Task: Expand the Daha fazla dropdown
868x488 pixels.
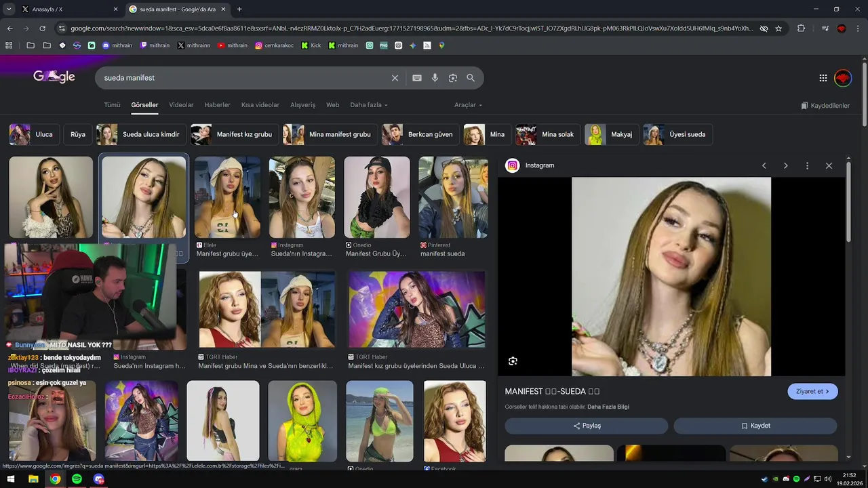Action: coord(369,105)
